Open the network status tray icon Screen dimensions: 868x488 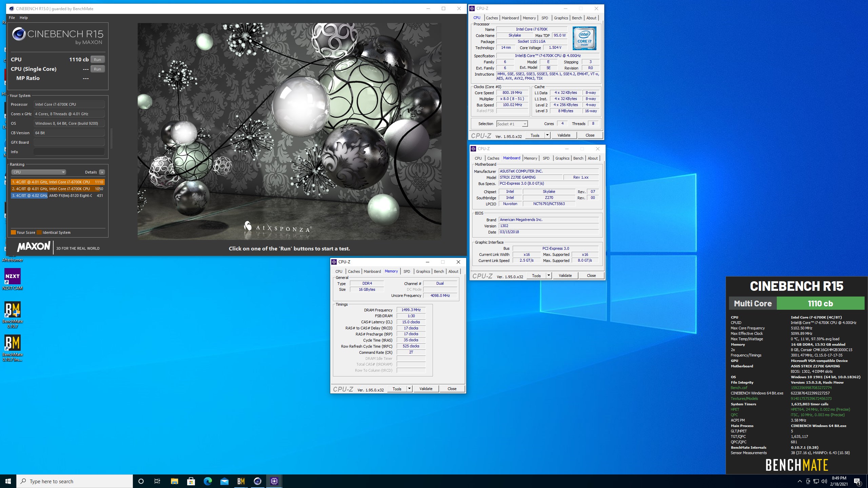point(816,481)
